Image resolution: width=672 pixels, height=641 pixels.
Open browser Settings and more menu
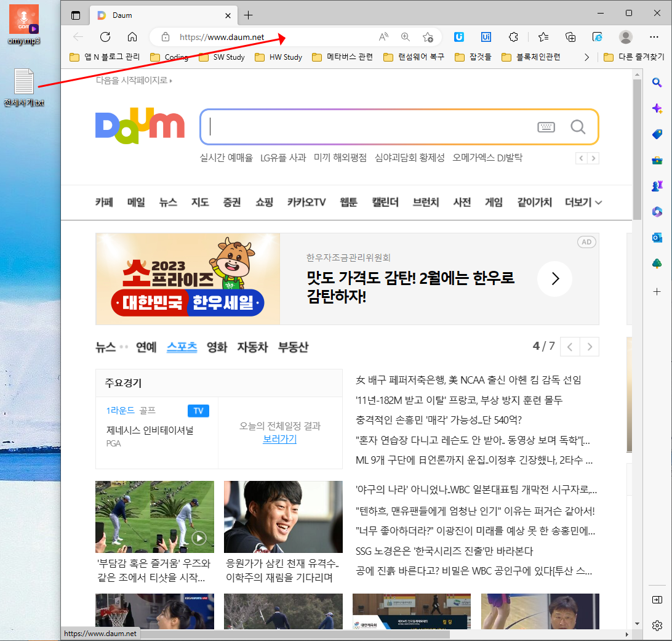(654, 37)
